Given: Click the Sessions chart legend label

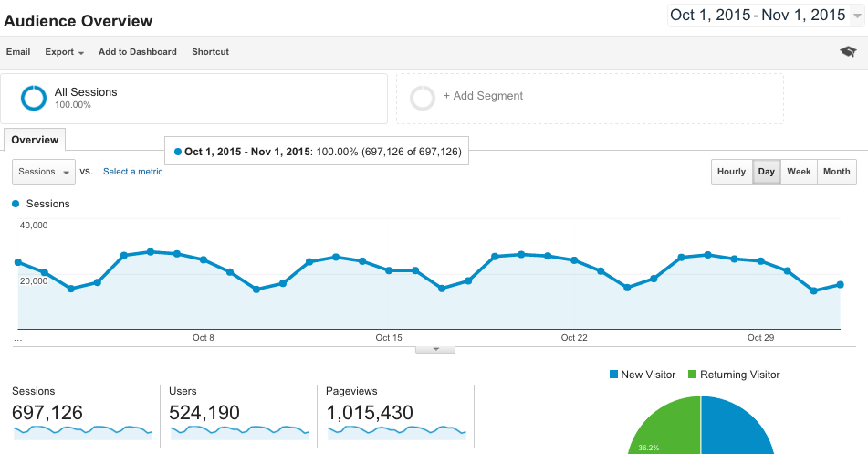Looking at the screenshot, I should (x=48, y=204).
